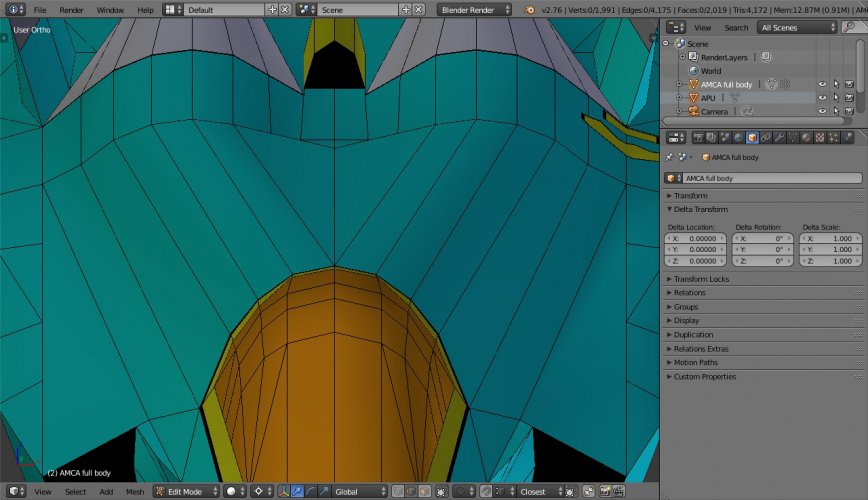The height and width of the screenshot is (500, 868).
Task: Select vertex select mode icon
Action: pyautogui.click(x=398, y=492)
